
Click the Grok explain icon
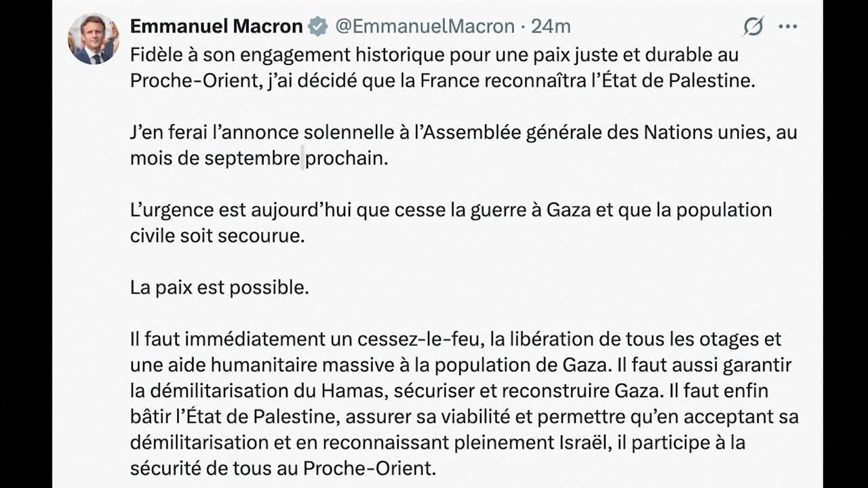point(753,26)
